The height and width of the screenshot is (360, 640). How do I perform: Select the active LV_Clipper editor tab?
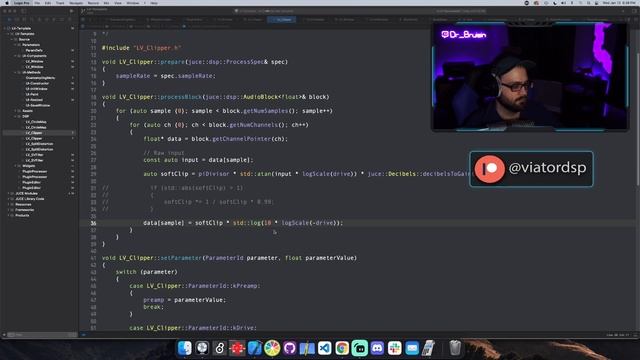tap(282, 20)
